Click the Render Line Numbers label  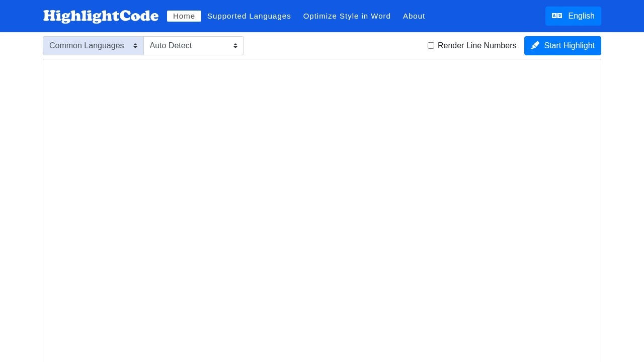coord(477,46)
